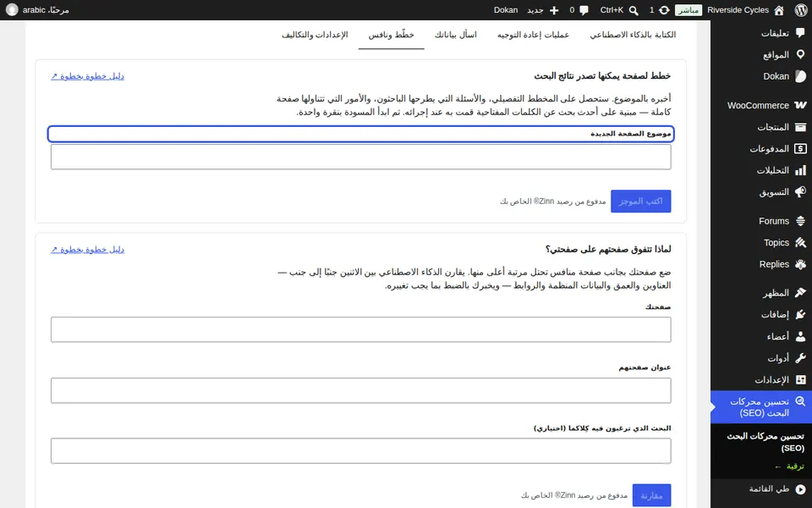Click the المنتجات archive box icon
812x508 pixels.
[x=800, y=127]
